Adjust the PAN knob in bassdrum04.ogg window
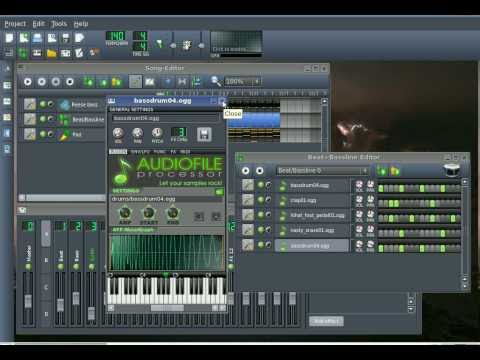This screenshot has height=360, width=480. (137, 133)
